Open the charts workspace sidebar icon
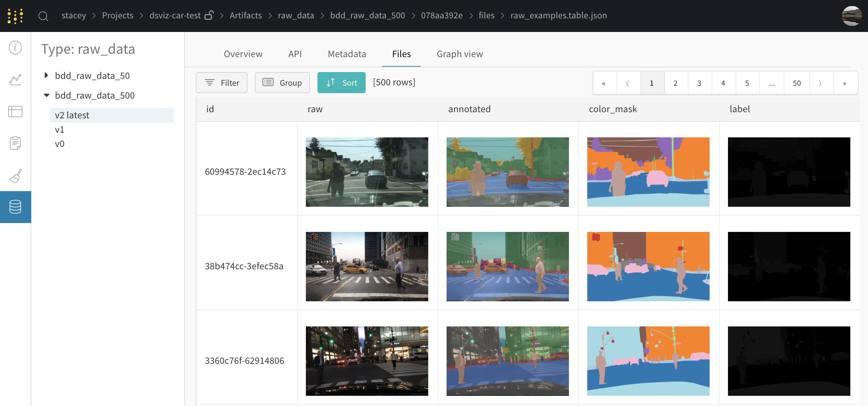 [x=15, y=80]
